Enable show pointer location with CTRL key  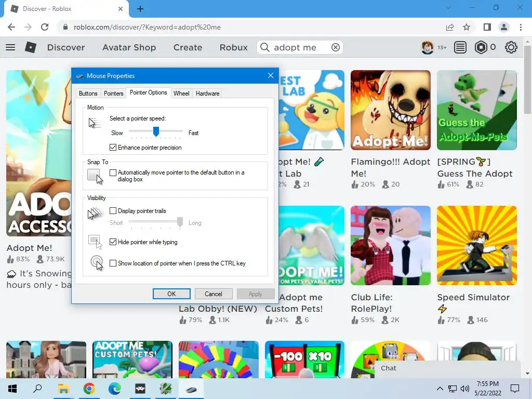click(113, 263)
